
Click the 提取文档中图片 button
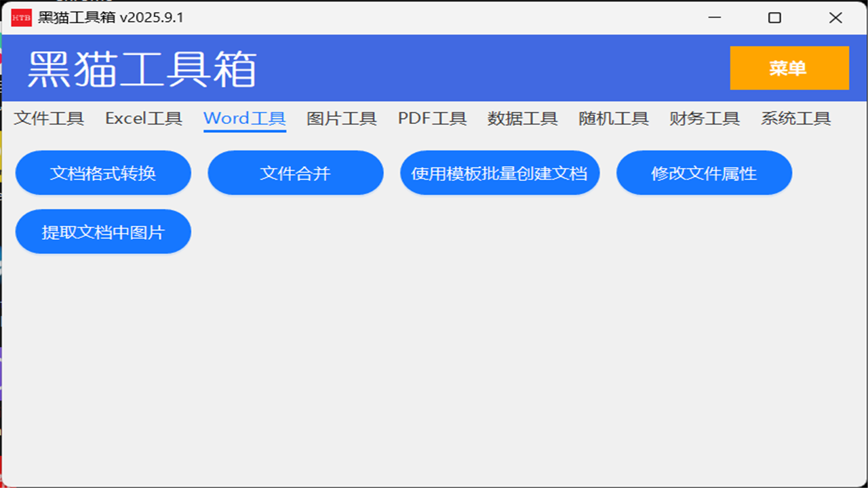click(x=103, y=231)
